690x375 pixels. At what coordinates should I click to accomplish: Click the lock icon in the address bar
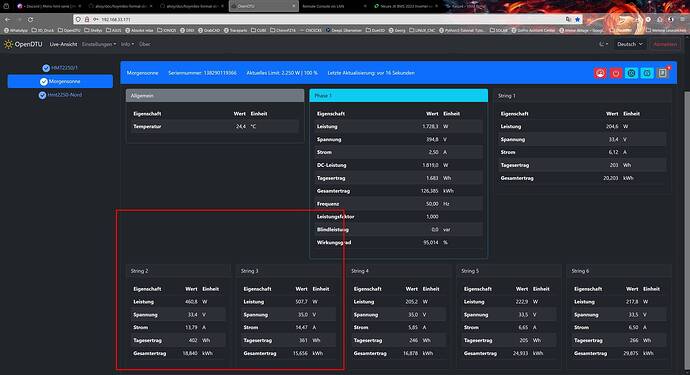87,19
